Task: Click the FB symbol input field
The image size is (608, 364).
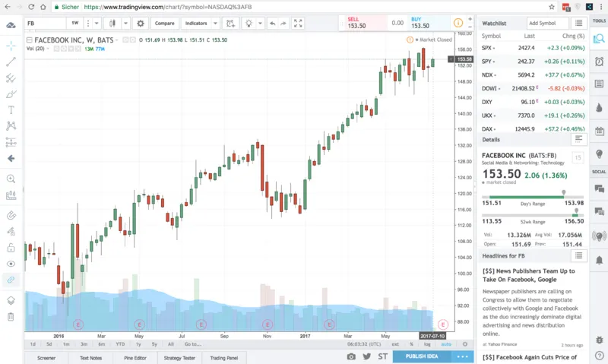Action: click(45, 24)
